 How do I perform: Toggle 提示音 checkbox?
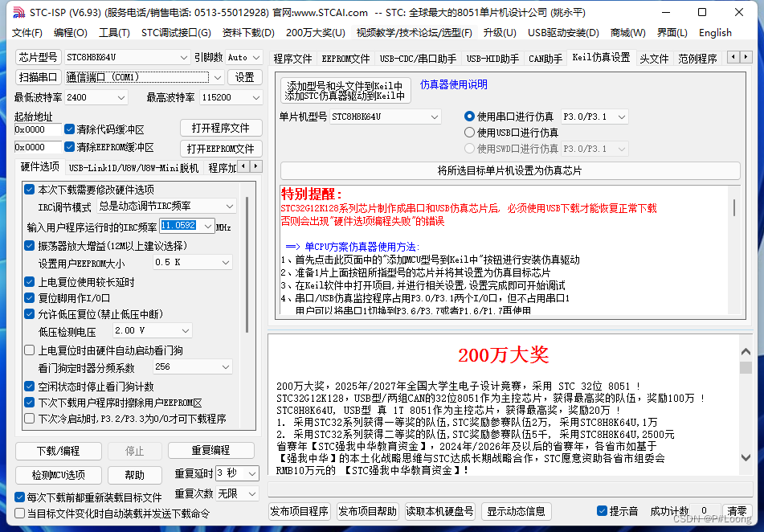602,510
